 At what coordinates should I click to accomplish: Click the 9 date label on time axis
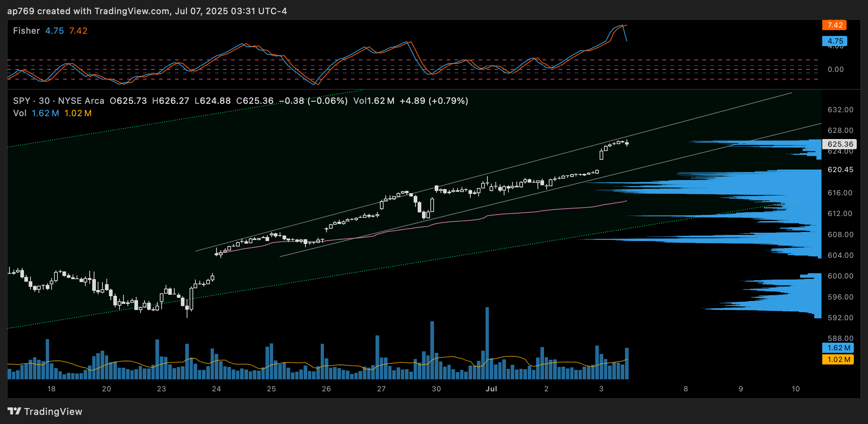tap(741, 389)
